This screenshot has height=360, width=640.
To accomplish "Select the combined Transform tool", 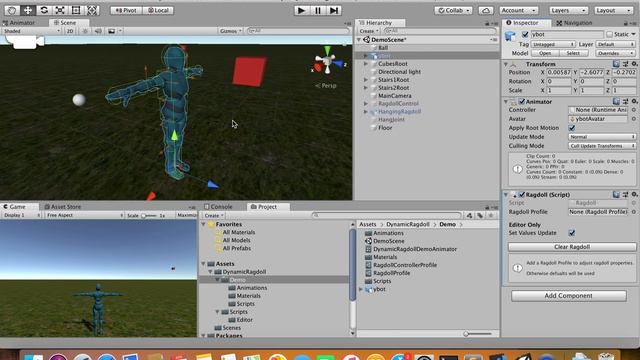I will (92, 10).
